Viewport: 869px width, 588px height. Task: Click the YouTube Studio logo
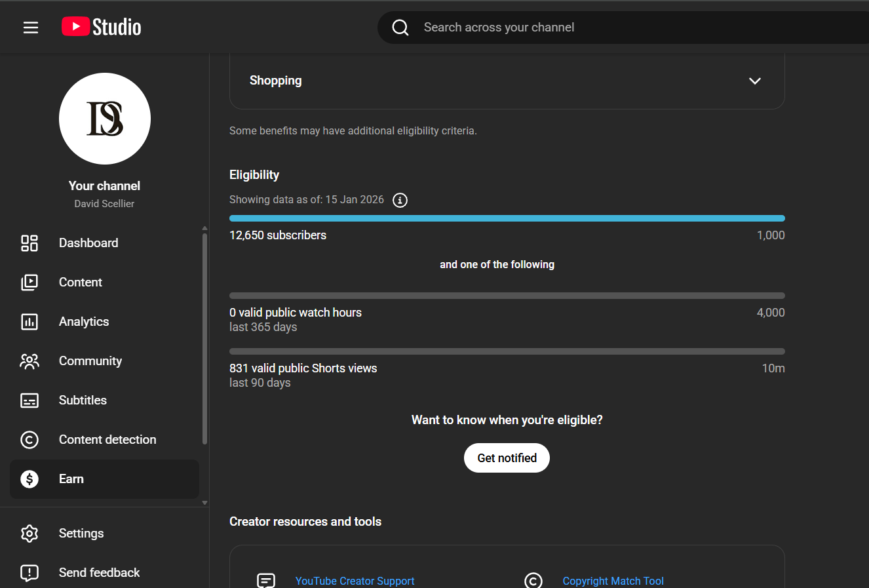tap(102, 27)
